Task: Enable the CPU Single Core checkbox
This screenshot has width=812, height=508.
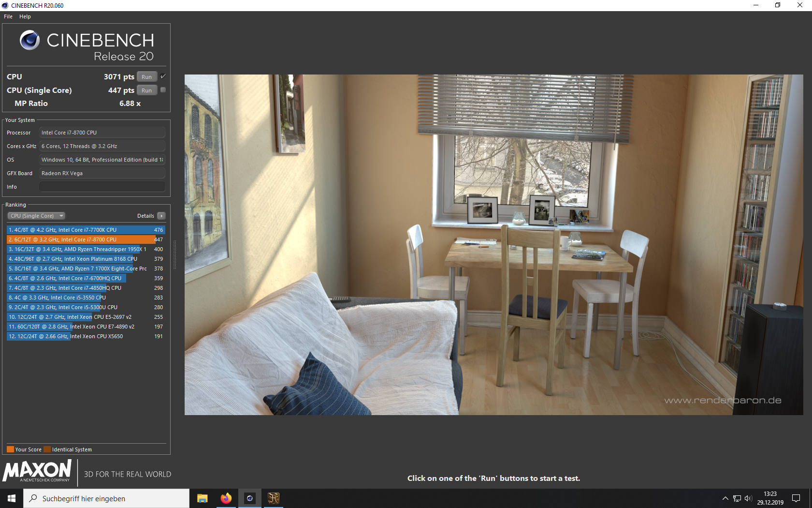Action: [163, 90]
